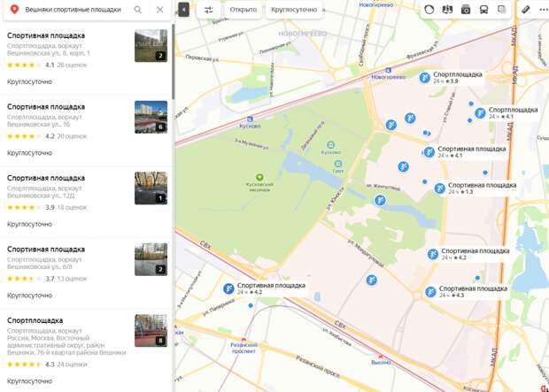
Task: Select Спортивная площадка marker rated 1.3
Action: pos(440,188)
